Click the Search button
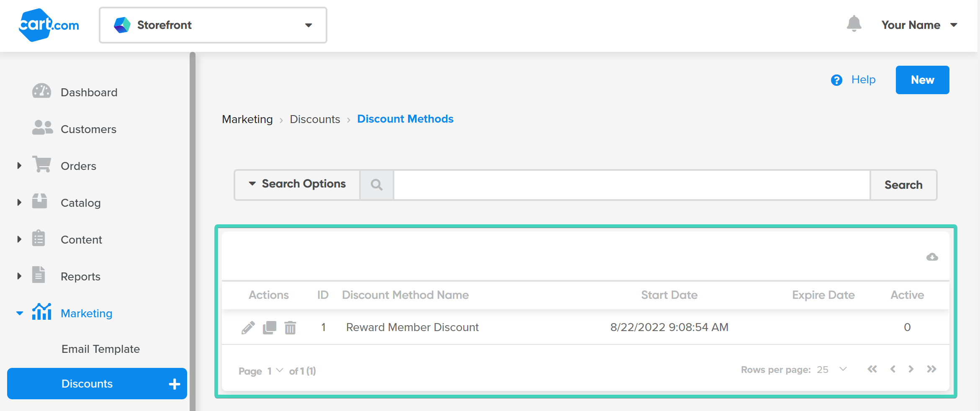Image resolution: width=980 pixels, height=411 pixels. (x=903, y=185)
